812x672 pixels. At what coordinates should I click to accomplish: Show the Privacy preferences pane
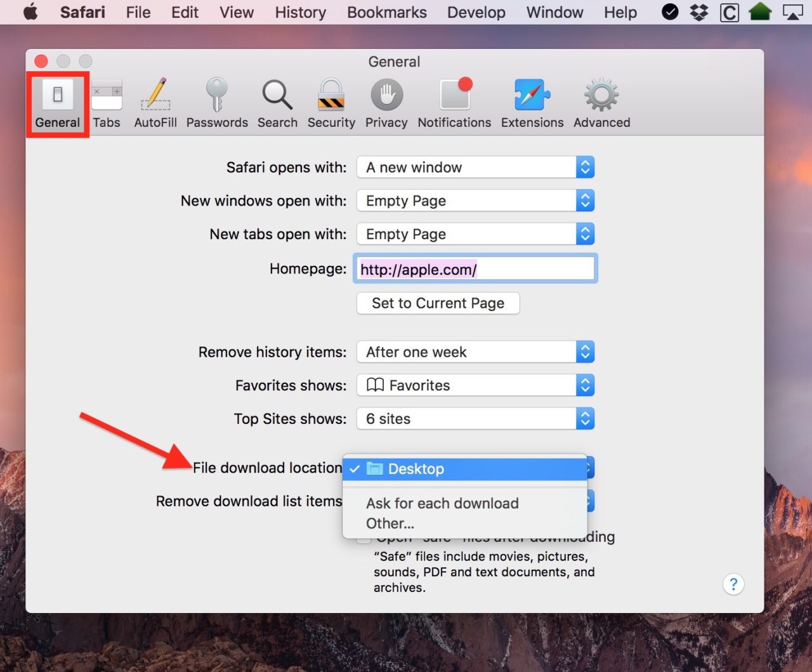(x=386, y=104)
